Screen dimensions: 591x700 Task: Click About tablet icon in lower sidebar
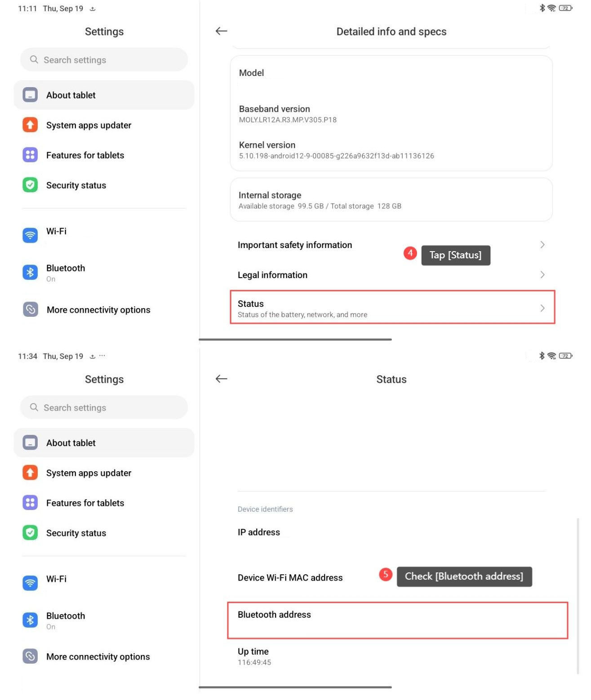(x=30, y=443)
